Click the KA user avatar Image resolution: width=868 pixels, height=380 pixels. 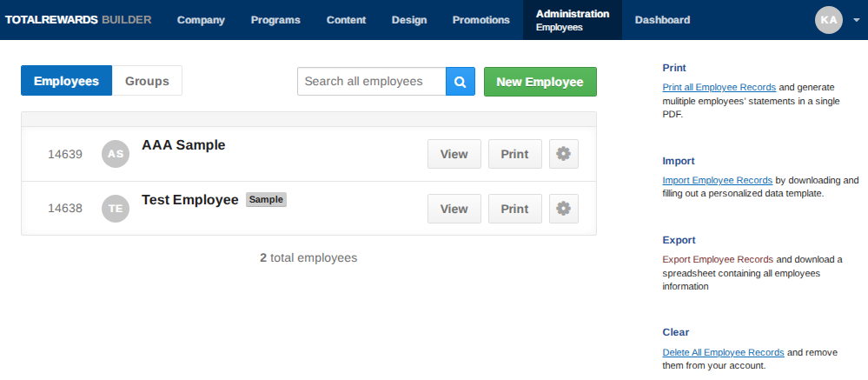(829, 20)
